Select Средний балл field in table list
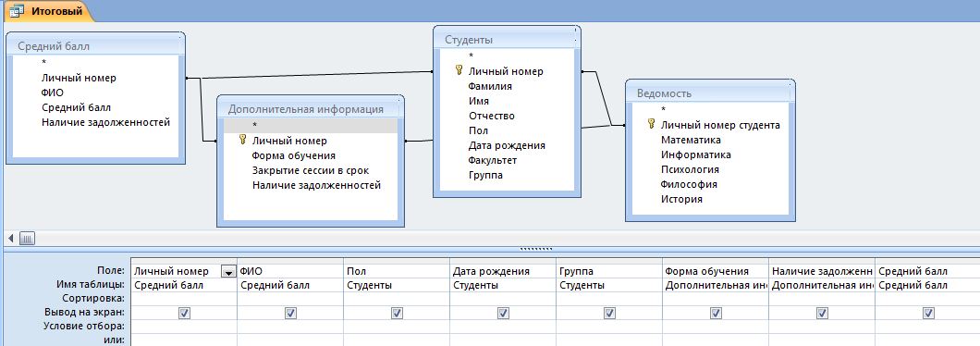The image size is (980, 346). (76, 107)
